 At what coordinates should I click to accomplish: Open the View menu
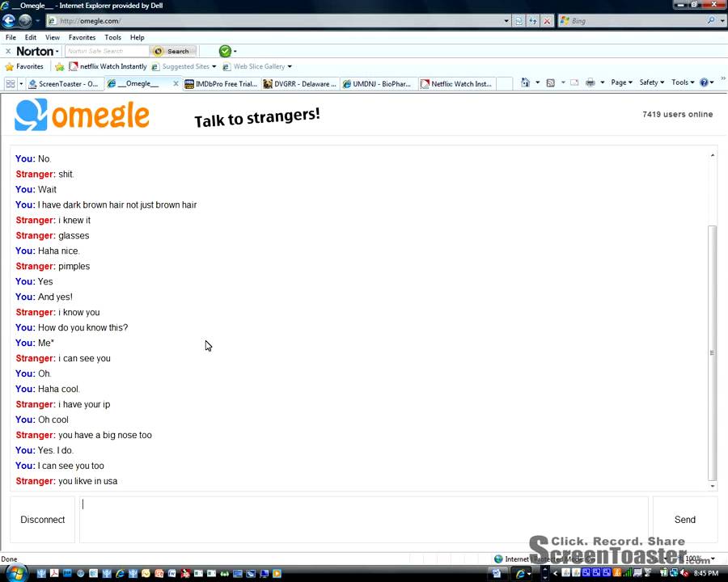[x=53, y=37]
